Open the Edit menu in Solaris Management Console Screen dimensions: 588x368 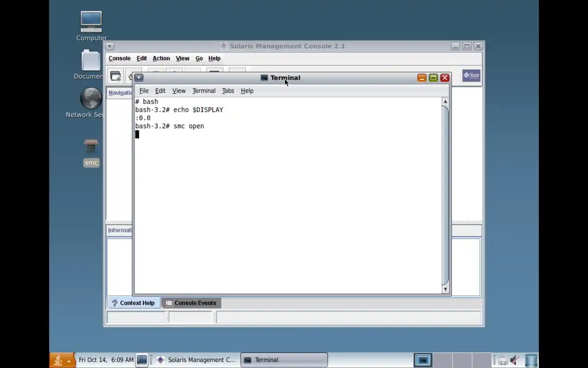point(141,58)
